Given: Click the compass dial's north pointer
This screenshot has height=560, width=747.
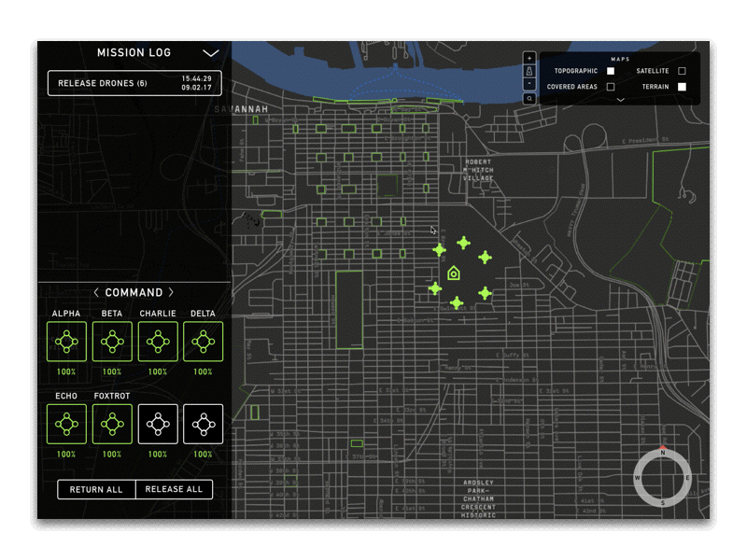Looking at the screenshot, I should [x=663, y=448].
